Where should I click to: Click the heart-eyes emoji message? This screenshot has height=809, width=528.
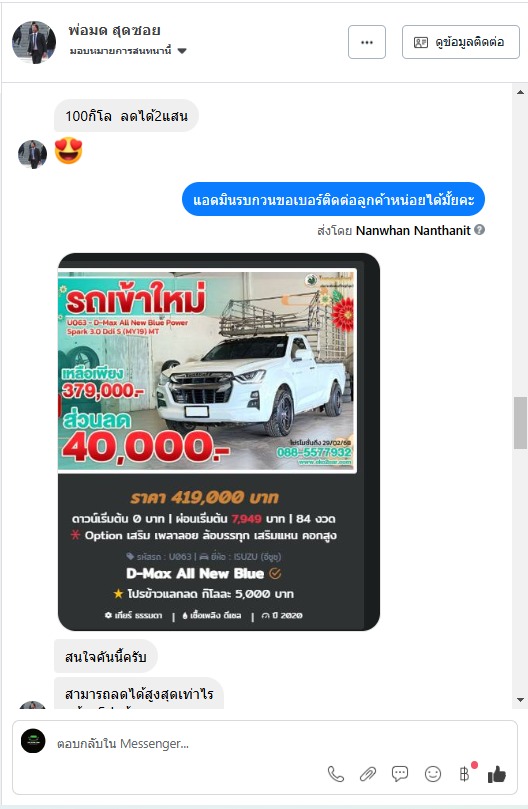pos(69,151)
